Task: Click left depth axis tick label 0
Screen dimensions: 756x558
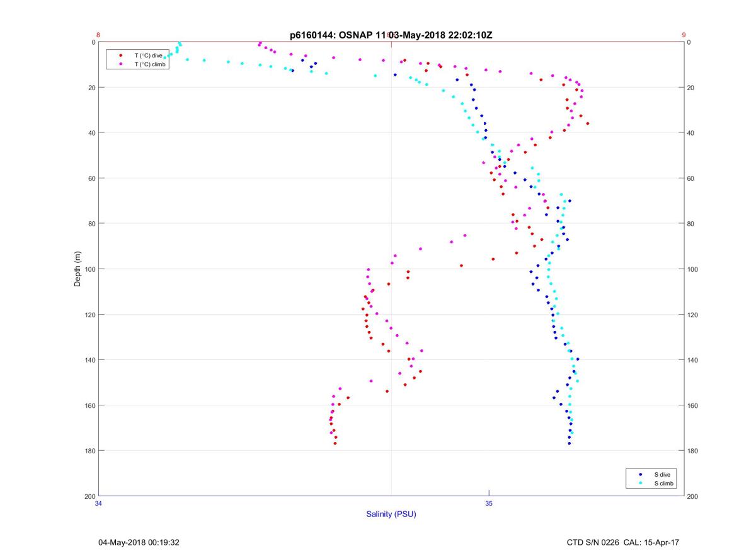Action: pyautogui.click(x=94, y=42)
